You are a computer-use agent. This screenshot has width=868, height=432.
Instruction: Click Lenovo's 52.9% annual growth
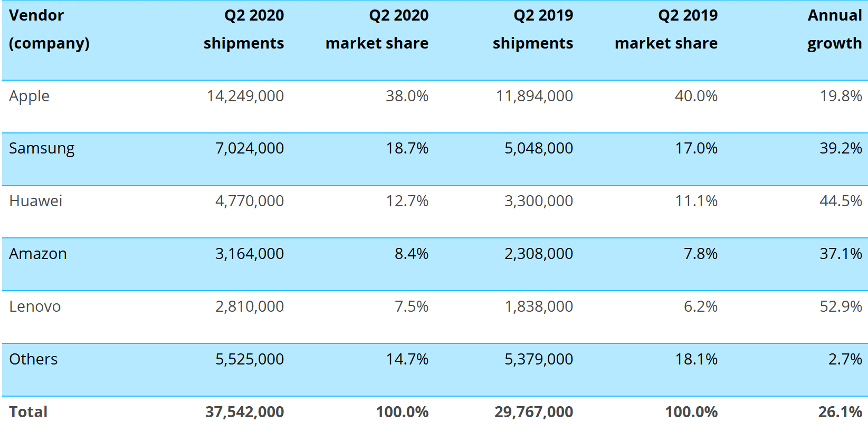841,306
